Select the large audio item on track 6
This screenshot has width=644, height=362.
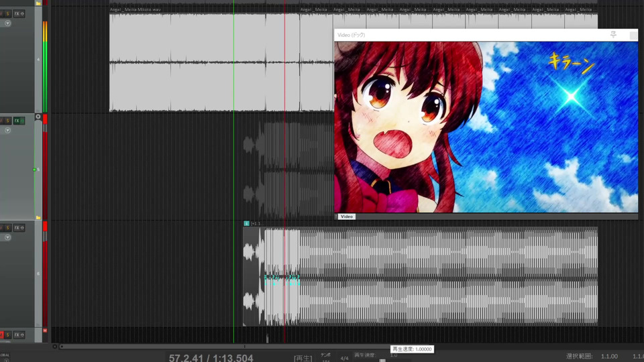(x=420, y=276)
